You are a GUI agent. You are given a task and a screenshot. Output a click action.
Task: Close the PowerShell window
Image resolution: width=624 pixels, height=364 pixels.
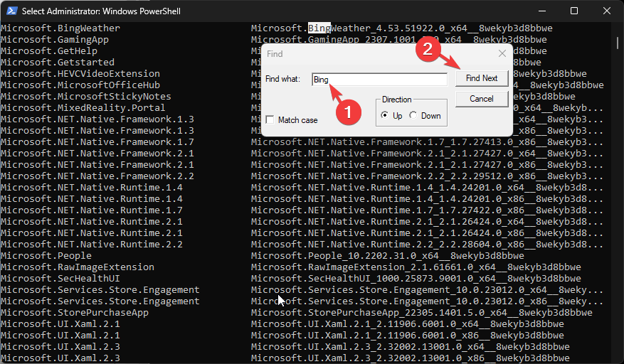(x=606, y=11)
